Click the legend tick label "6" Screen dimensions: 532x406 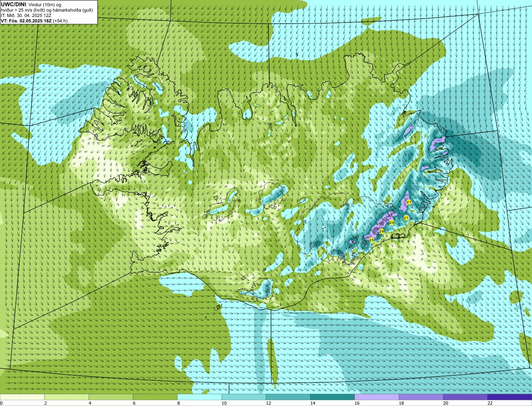[134, 403]
